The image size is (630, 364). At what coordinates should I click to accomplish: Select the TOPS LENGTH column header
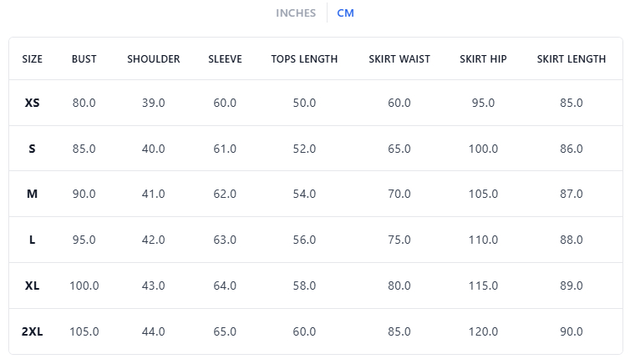pyautogui.click(x=304, y=59)
